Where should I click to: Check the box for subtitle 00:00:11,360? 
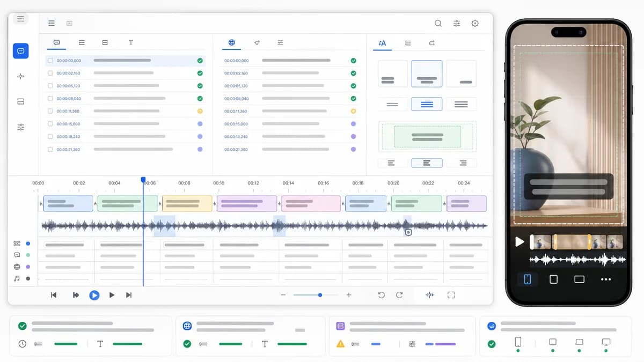[50, 111]
